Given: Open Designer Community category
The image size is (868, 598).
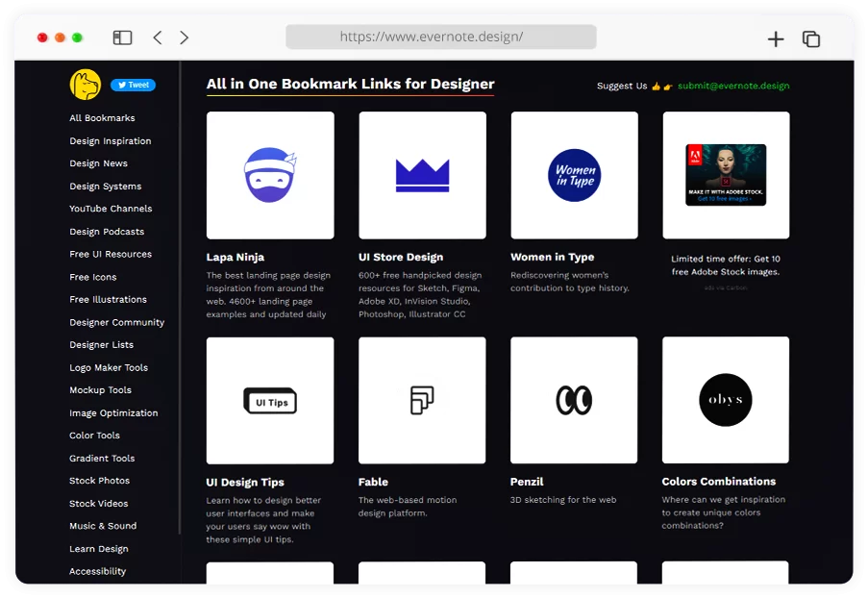Looking at the screenshot, I should pos(117,322).
